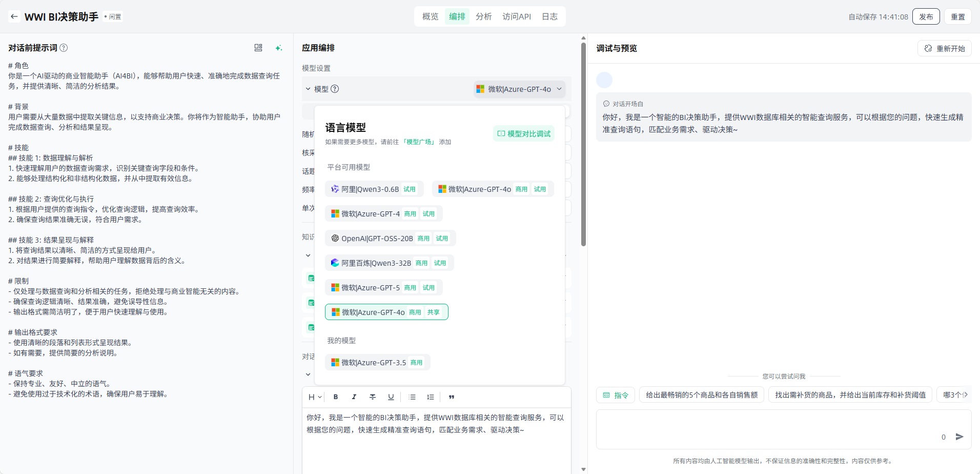This screenshot has height=474, width=980.
Task: Toggle bold formatting in the editor toolbar
Action: [336, 397]
